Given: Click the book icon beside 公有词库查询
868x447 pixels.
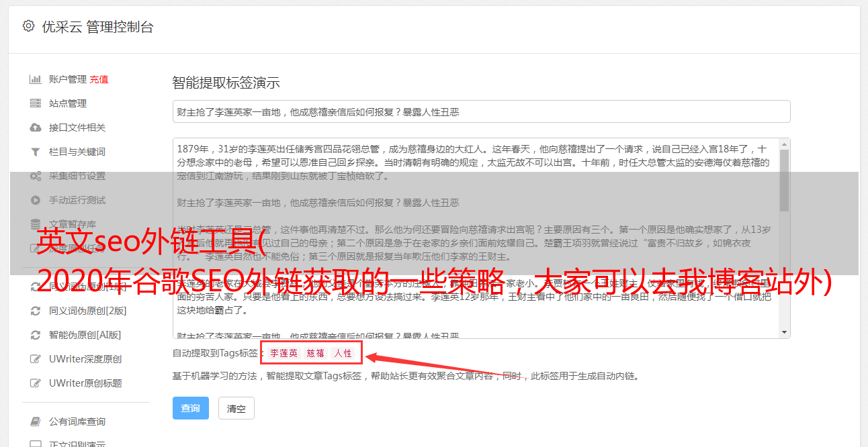Looking at the screenshot, I should [36, 421].
